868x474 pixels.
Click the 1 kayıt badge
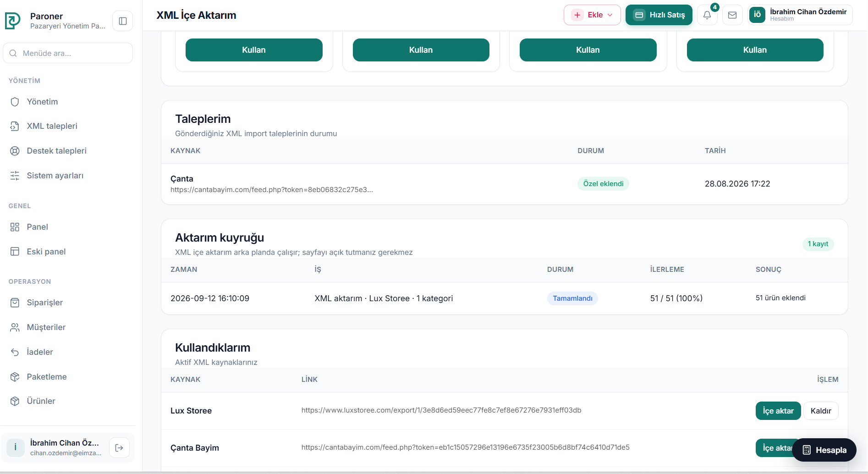(x=818, y=244)
